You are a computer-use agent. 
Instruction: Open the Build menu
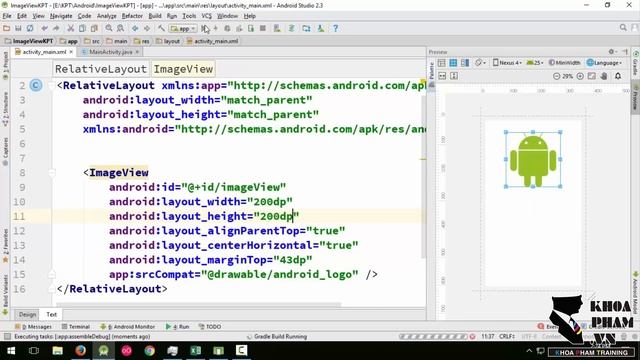pos(155,16)
